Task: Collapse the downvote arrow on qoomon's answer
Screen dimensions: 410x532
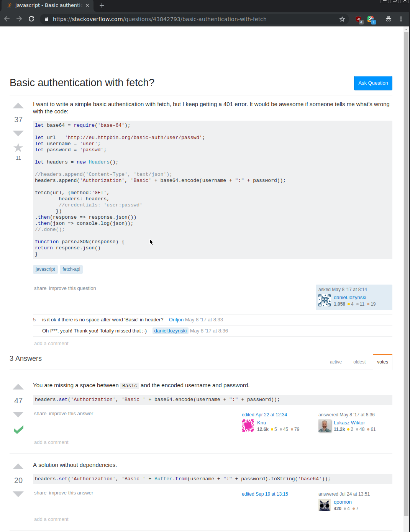Action: (x=18, y=494)
